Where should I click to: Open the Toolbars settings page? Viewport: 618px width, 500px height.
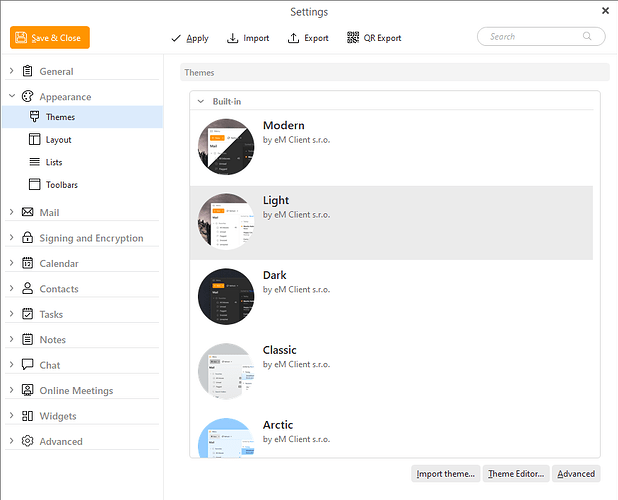(82, 184)
